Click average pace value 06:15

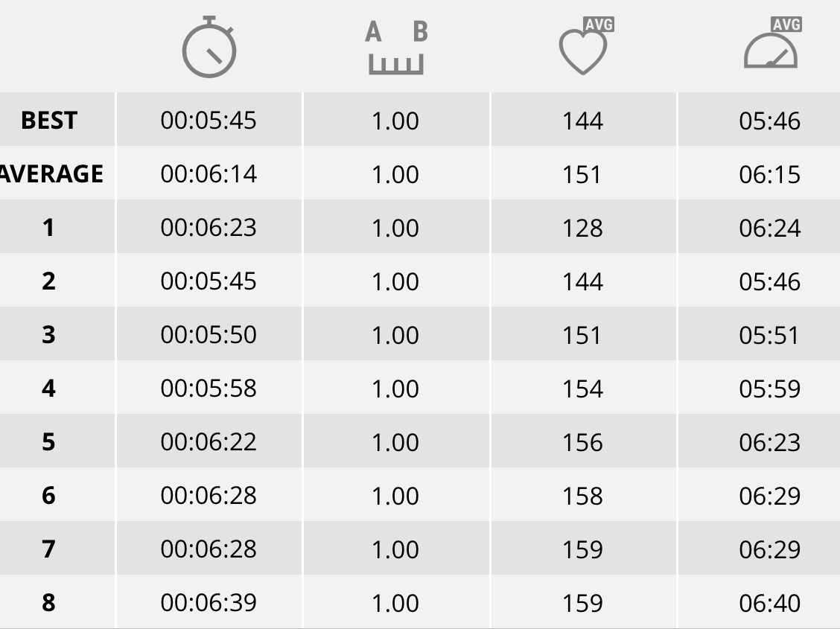pyautogui.click(x=769, y=174)
